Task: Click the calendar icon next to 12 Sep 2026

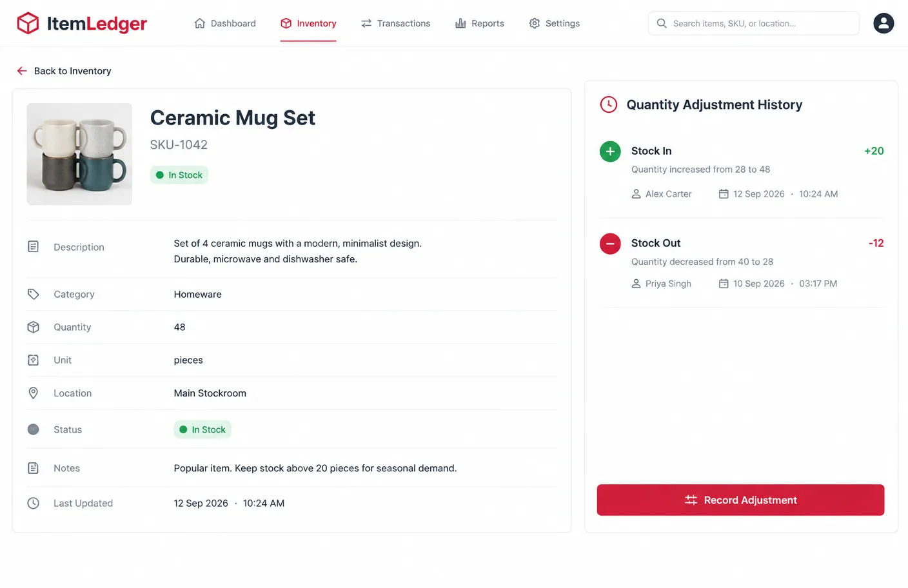Action: (x=724, y=194)
